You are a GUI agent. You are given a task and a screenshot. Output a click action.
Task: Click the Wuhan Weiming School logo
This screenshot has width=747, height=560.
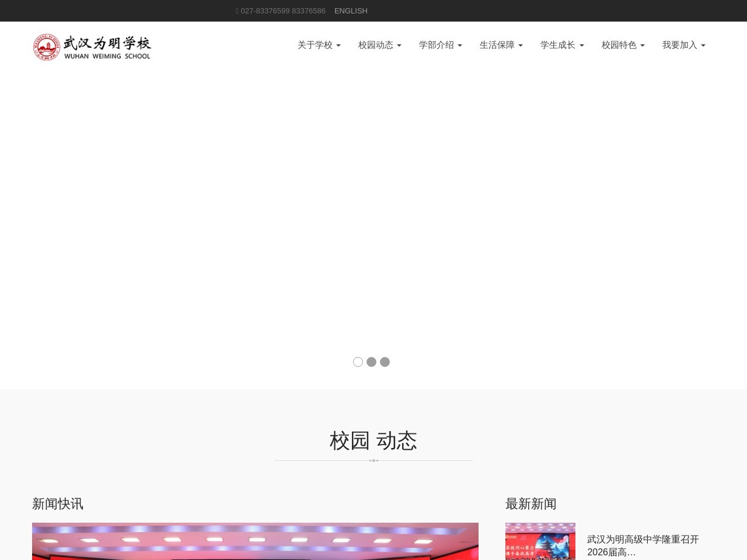[92, 47]
